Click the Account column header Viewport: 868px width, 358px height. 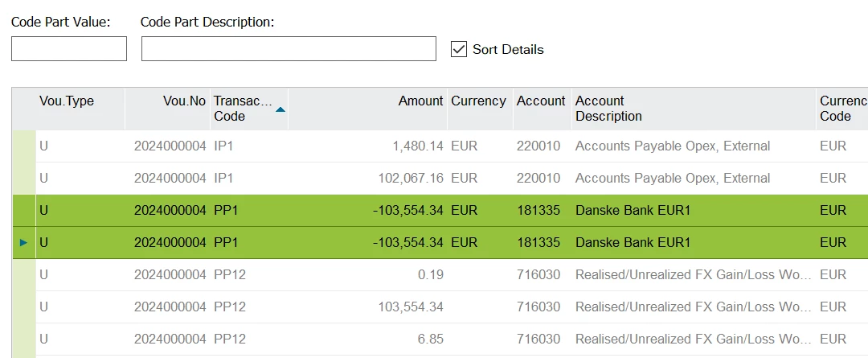click(x=541, y=101)
